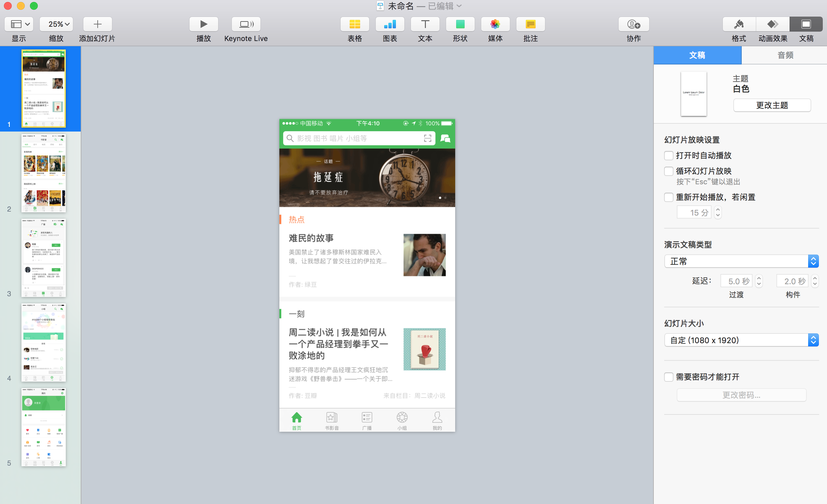The height and width of the screenshot is (504, 827).
Task: Enable 循环幻灯片放映 checkbox
Action: [668, 171]
